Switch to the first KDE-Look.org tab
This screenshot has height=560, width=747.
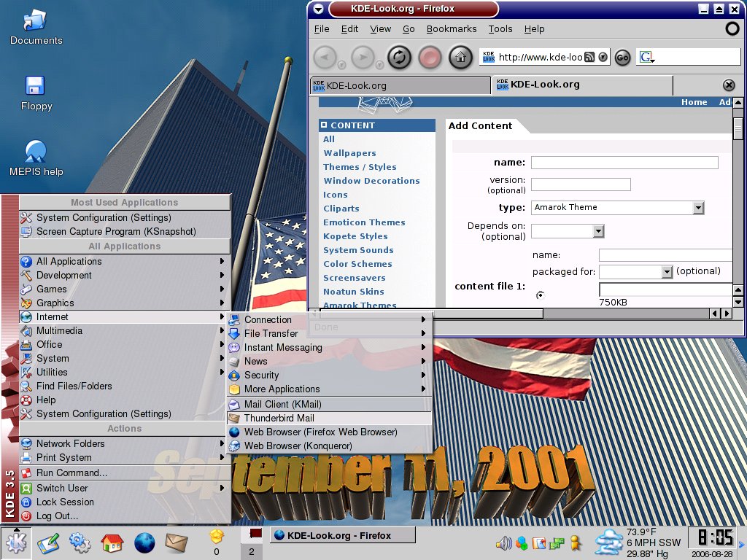tap(400, 86)
